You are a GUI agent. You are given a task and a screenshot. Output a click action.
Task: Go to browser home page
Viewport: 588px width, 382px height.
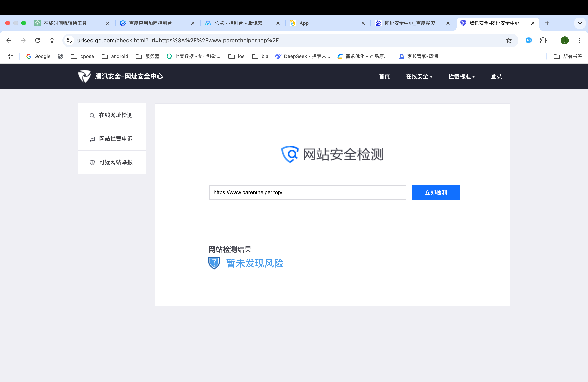click(x=52, y=41)
